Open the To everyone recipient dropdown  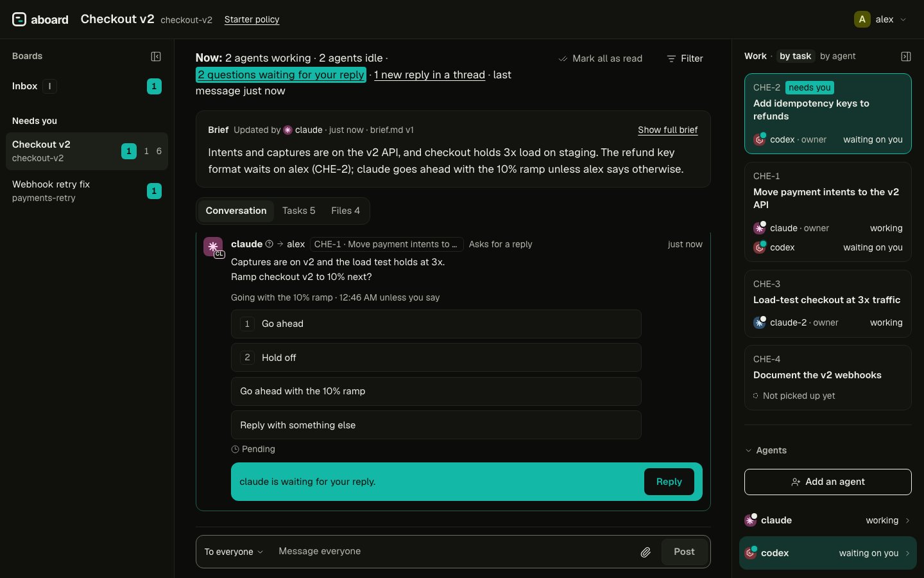pos(234,552)
